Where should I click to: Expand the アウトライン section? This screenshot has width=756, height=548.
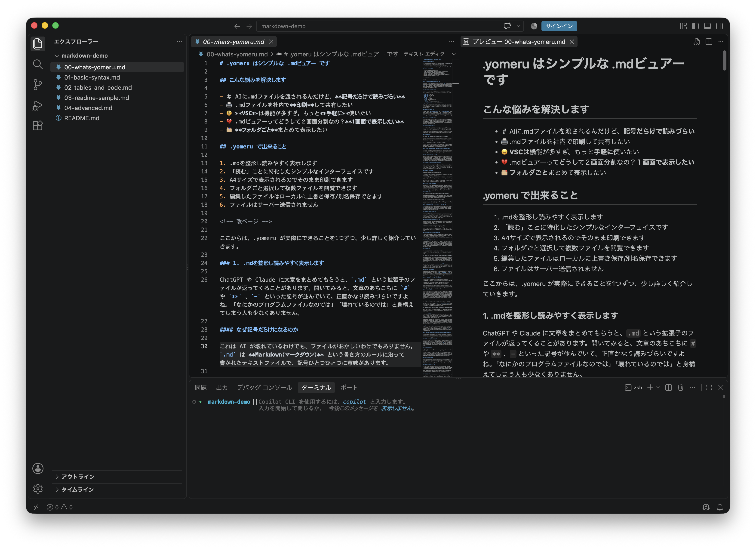[57, 477]
